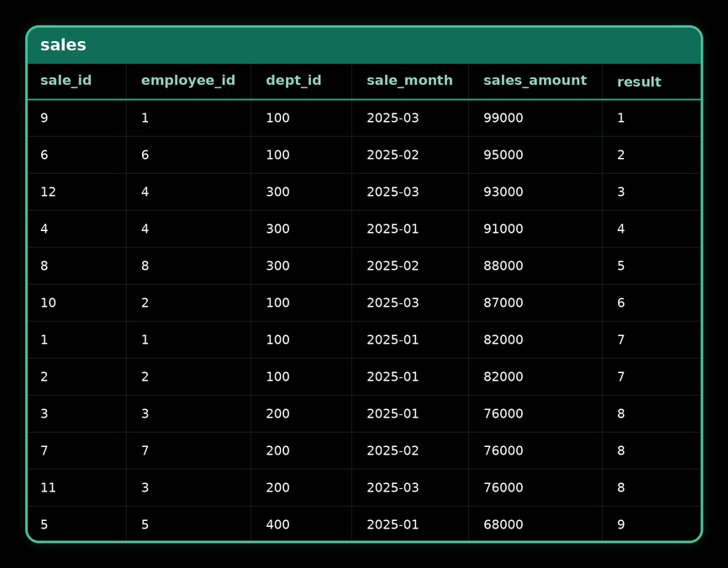Click the sales table title

tap(63, 45)
